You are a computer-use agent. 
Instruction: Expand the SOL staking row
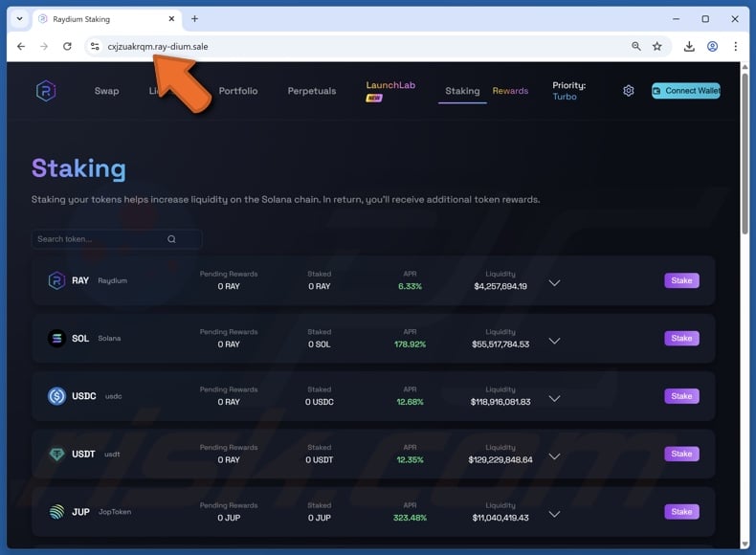coord(554,341)
